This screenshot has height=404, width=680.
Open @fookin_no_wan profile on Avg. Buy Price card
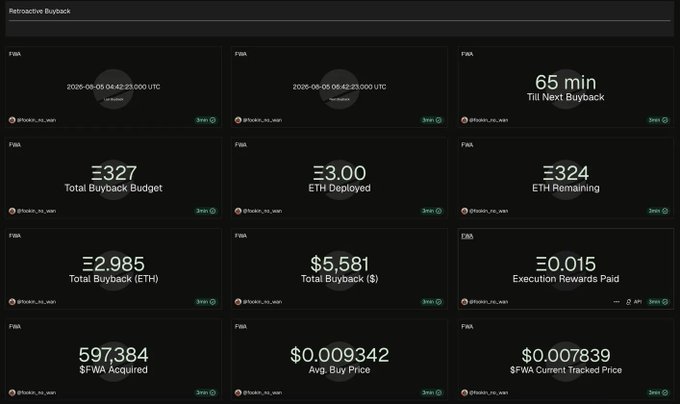click(x=262, y=393)
